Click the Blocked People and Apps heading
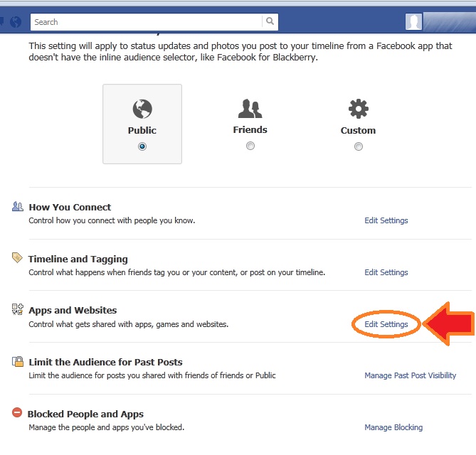The image size is (476, 455). (x=85, y=414)
